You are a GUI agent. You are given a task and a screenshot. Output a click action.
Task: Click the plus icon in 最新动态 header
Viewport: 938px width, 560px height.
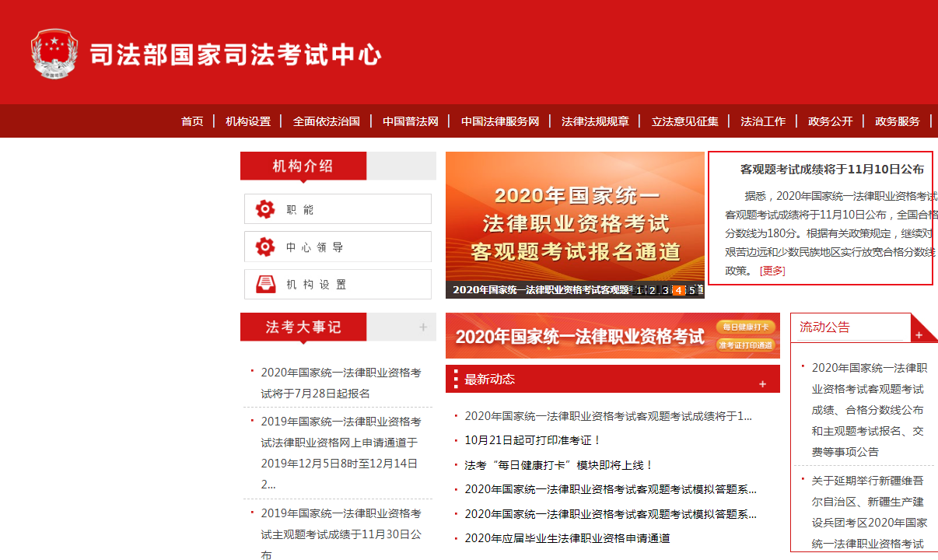coord(762,384)
